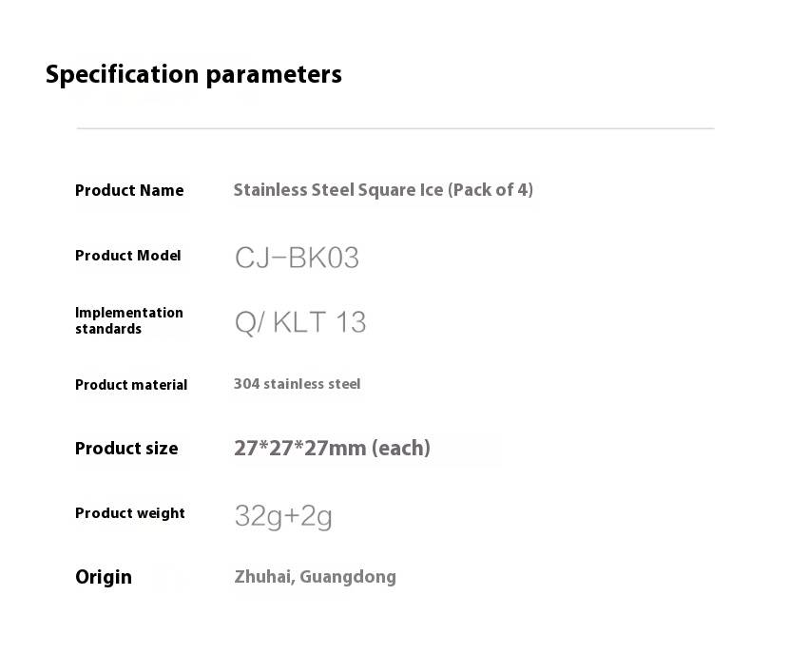Click the 304 stainless steel value

tap(297, 384)
